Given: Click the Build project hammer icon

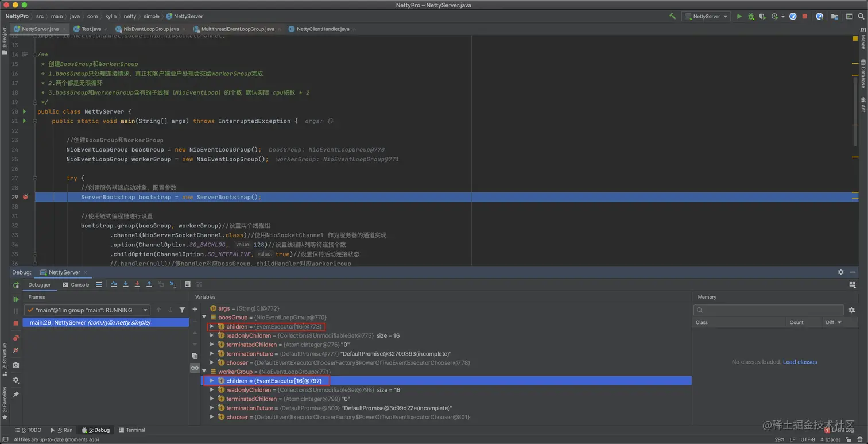Looking at the screenshot, I should (x=672, y=16).
